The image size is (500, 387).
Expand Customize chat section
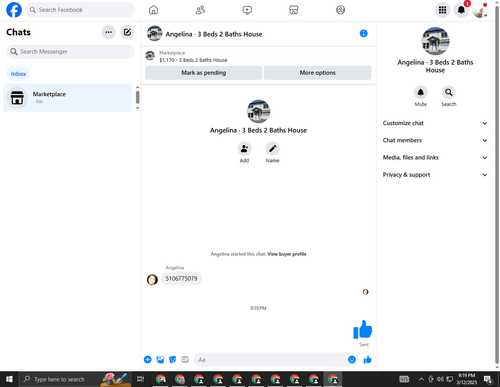tap(435, 123)
